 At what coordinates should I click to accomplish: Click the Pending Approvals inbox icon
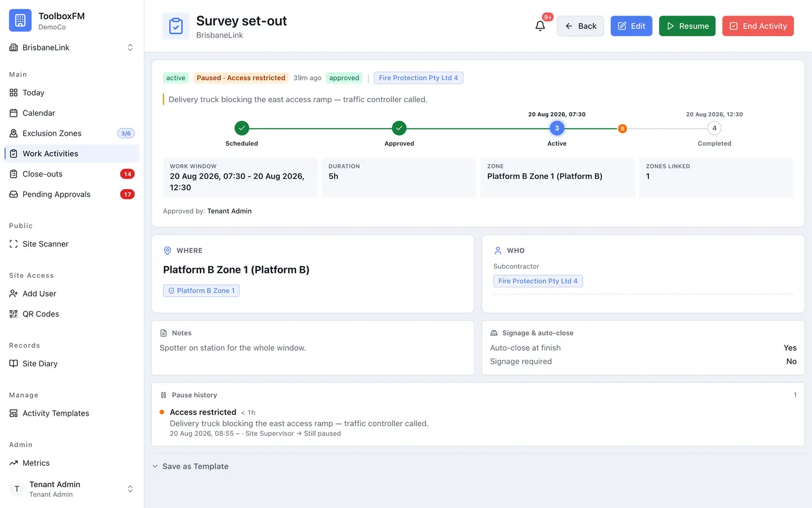(x=14, y=194)
